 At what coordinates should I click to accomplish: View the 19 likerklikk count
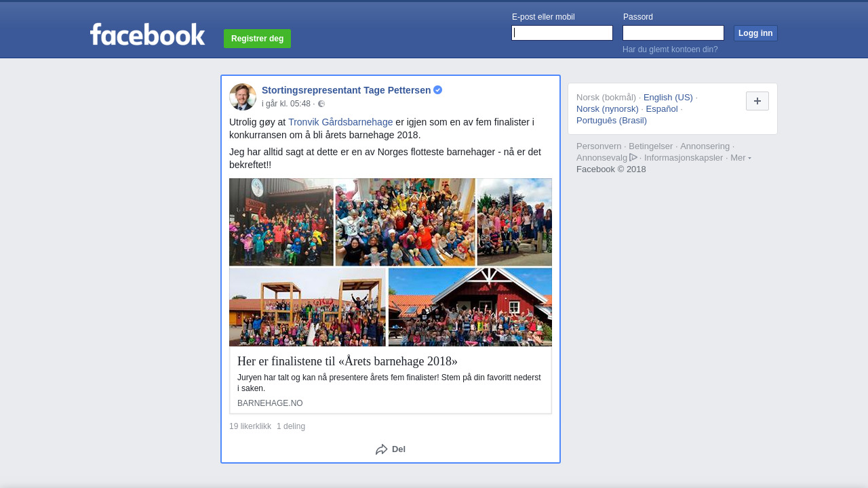pyautogui.click(x=250, y=426)
